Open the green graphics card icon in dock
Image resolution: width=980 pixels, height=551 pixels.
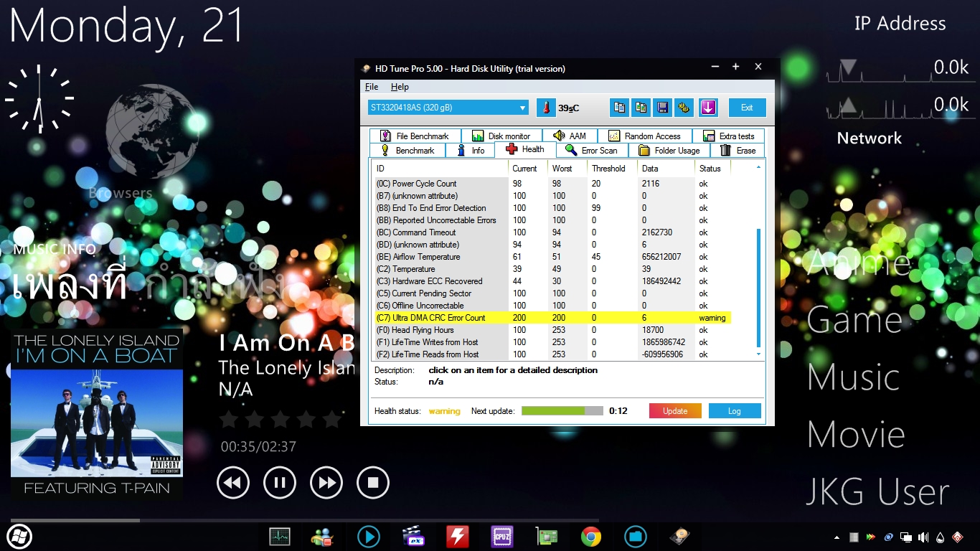(x=547, y=537)
